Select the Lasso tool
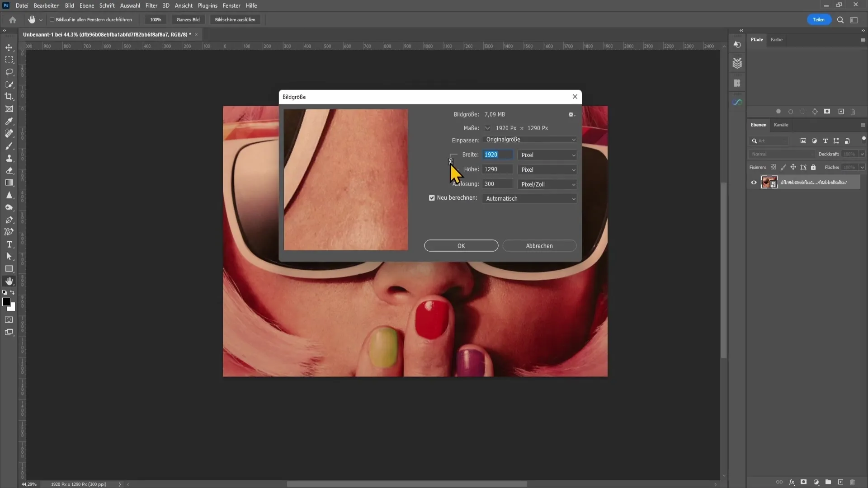 tap(9, 72)
